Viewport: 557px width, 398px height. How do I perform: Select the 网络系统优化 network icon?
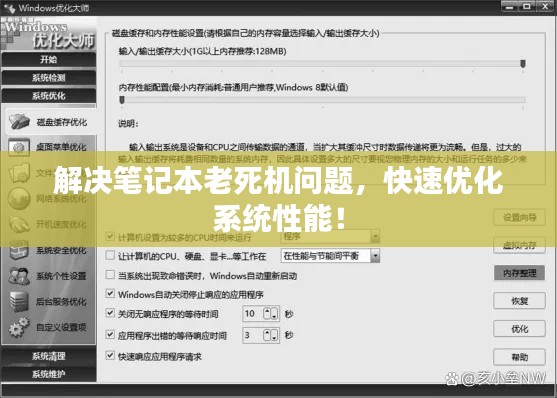point(19,198)
